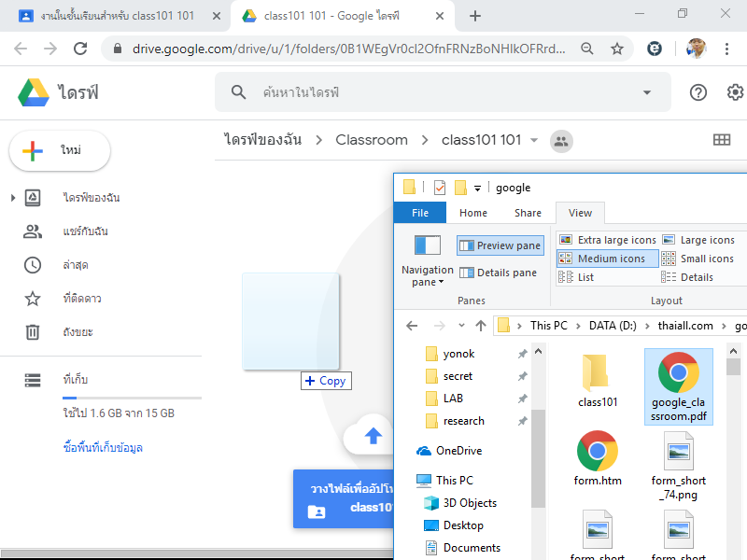Image resolution: width=747 pixels, height=560 pixels.
Task: Expand My Drive tree arrow
Action: click(x=13, y=198)
